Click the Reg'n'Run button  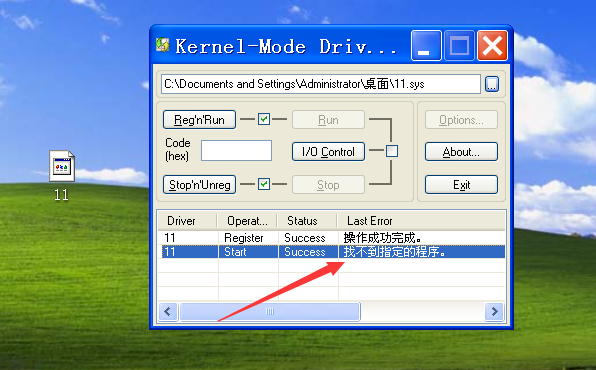[x=200, y=120]
